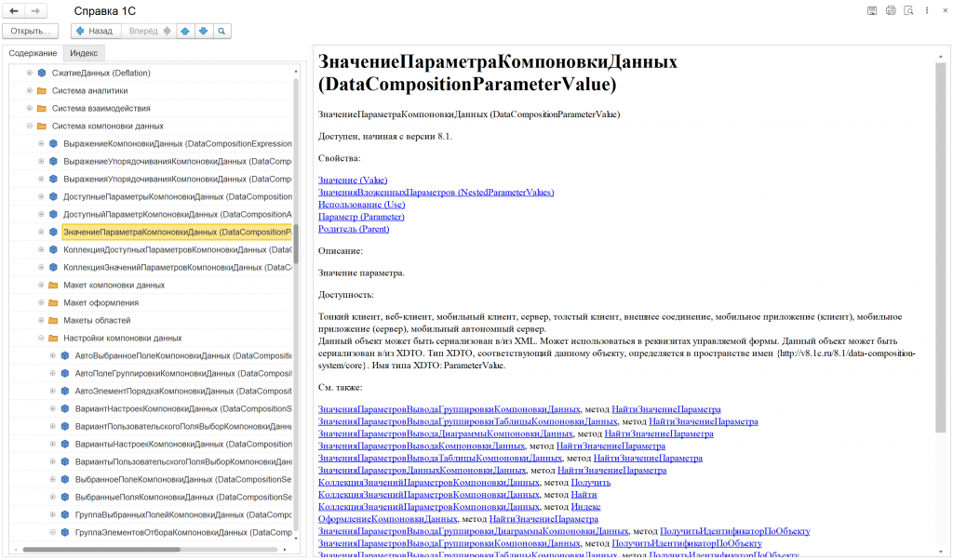The width and height of the screenshot is (953, 560).
Task: Select АвтоПолеГруппировкиКомпоновкиДанных tree item
Action: pyautogui.click(x=183, y=373)
